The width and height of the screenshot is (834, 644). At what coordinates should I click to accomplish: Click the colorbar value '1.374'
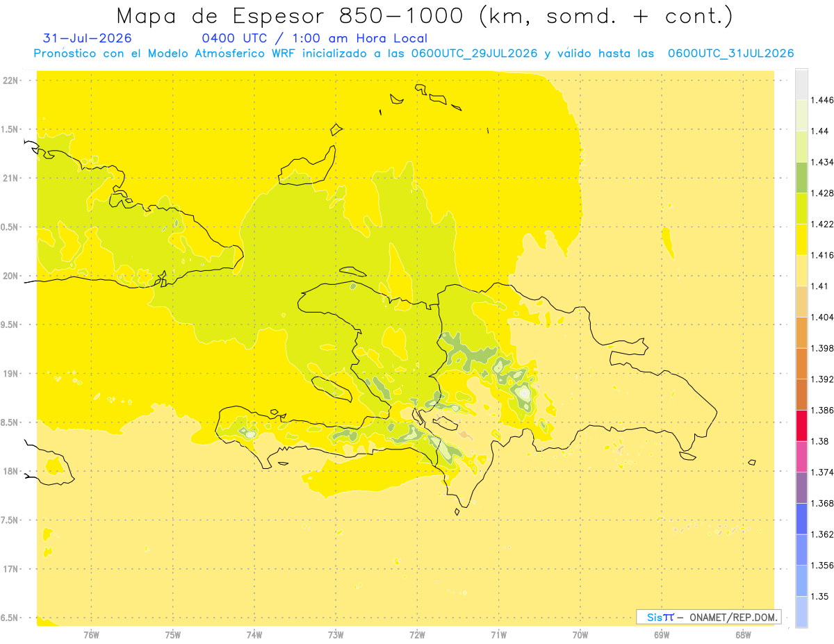(x=824, y=472)
